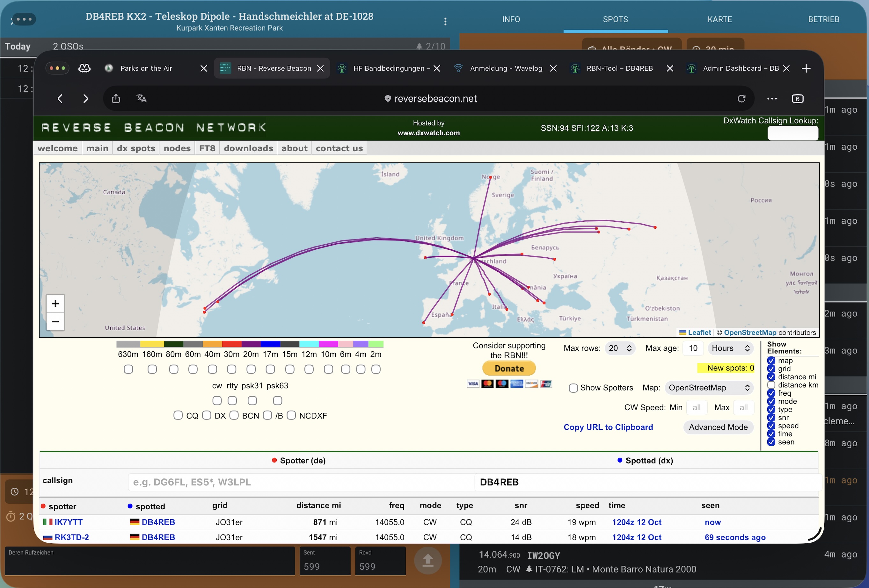Uncheck the snr element checkbox
Viewport: 869px width, 588px height.
771,418
